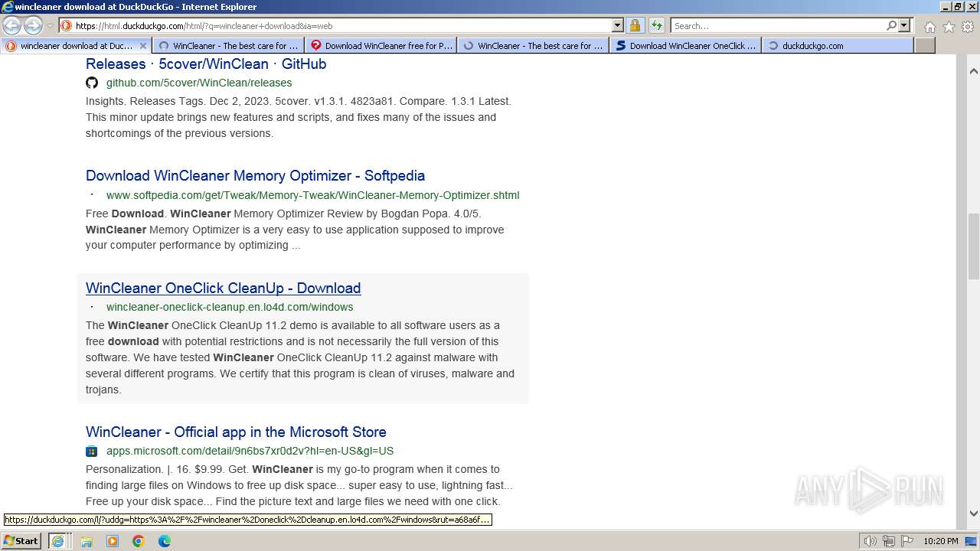Viewport: 980px width, 551px height.
Task: Open the recent pages dropdown arrow beside Forward
Action: point(50,26)
